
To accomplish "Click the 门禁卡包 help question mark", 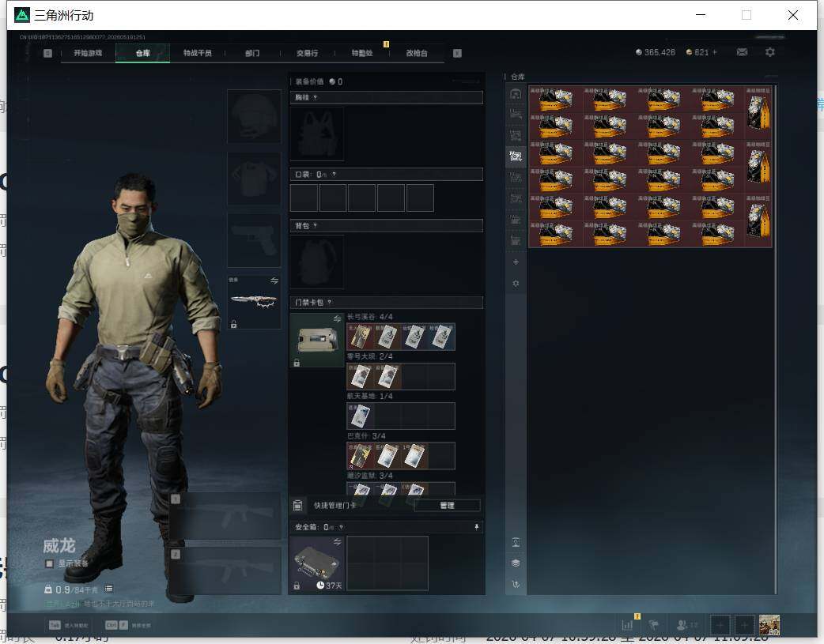I will tap(330, 302).
